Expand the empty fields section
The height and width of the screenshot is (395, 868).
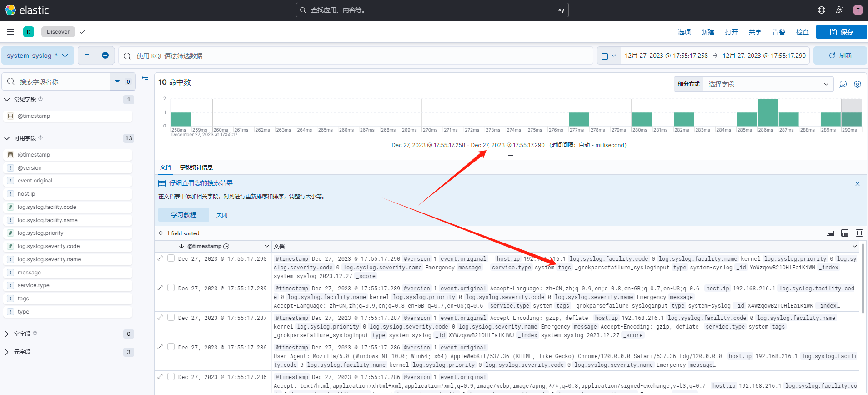click(7, 334)
